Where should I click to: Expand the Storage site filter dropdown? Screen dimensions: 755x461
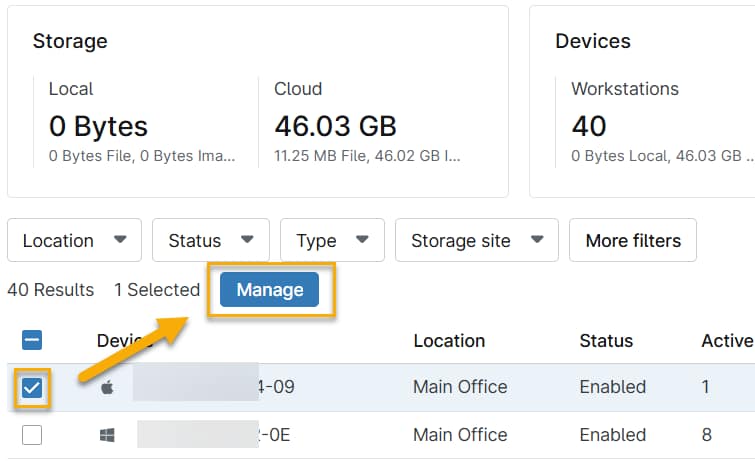click(x=476, y=241)
